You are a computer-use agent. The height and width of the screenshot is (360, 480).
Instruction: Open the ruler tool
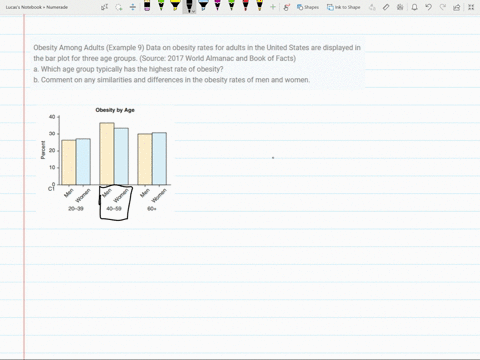(x=386, y=7)
